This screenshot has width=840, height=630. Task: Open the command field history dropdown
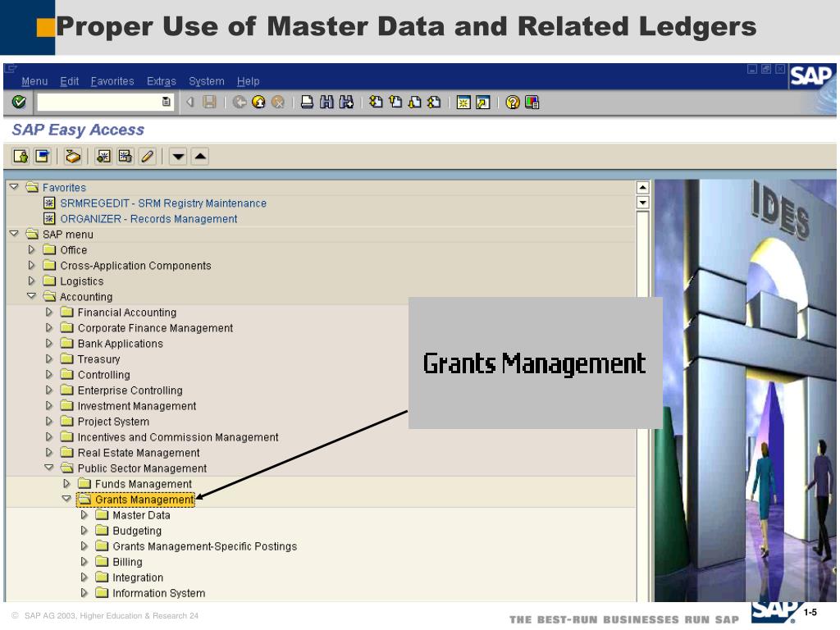[166, 102]
